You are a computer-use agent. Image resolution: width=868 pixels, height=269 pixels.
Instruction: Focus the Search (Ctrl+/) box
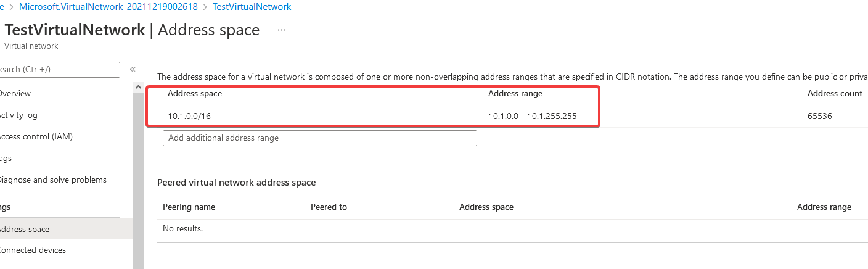pyautogui.click(x=60, y=70)
